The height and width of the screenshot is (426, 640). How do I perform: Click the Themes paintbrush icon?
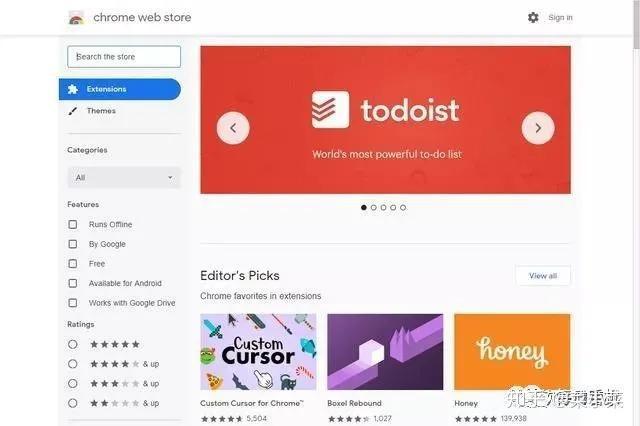(73, 111)
